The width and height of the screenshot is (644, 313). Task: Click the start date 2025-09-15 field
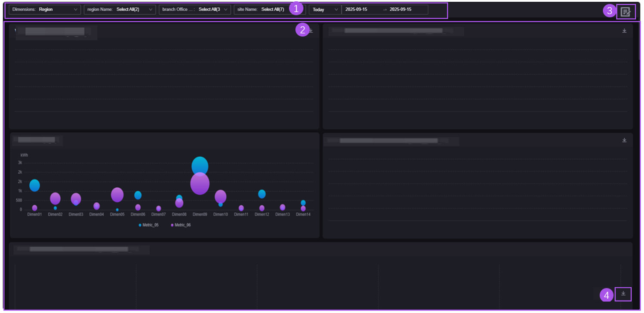click(356, 9)
